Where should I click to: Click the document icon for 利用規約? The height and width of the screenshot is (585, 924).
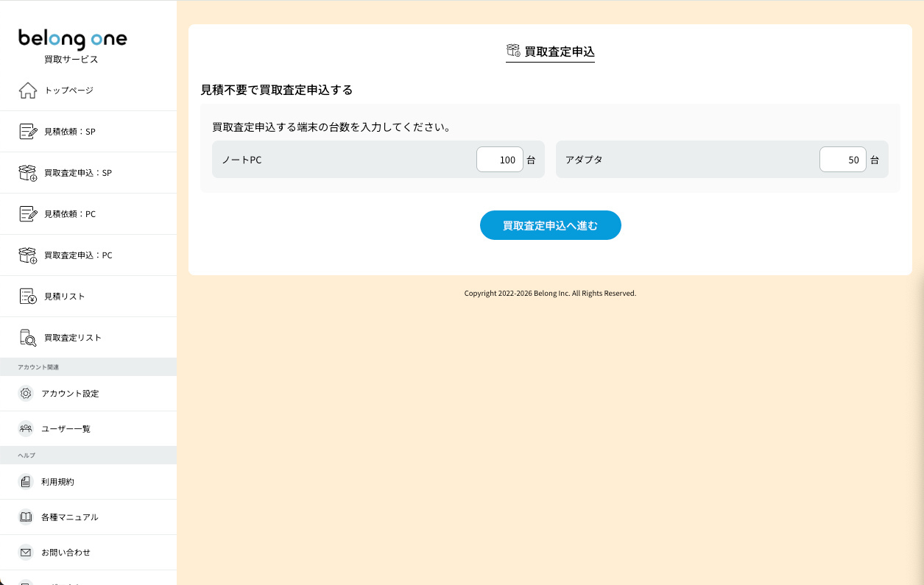[26, 482]
